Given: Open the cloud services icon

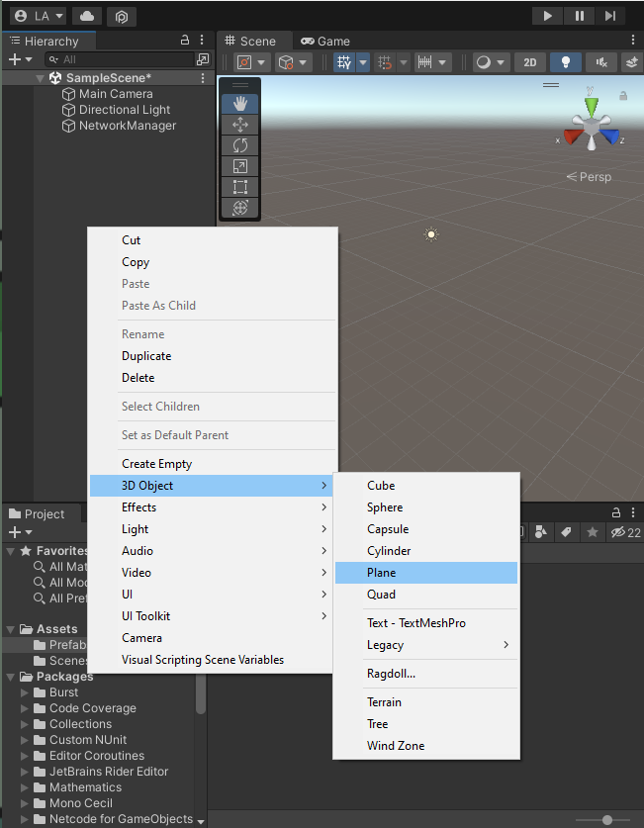Looking at the screenshot, I should (x=87, y=17).
